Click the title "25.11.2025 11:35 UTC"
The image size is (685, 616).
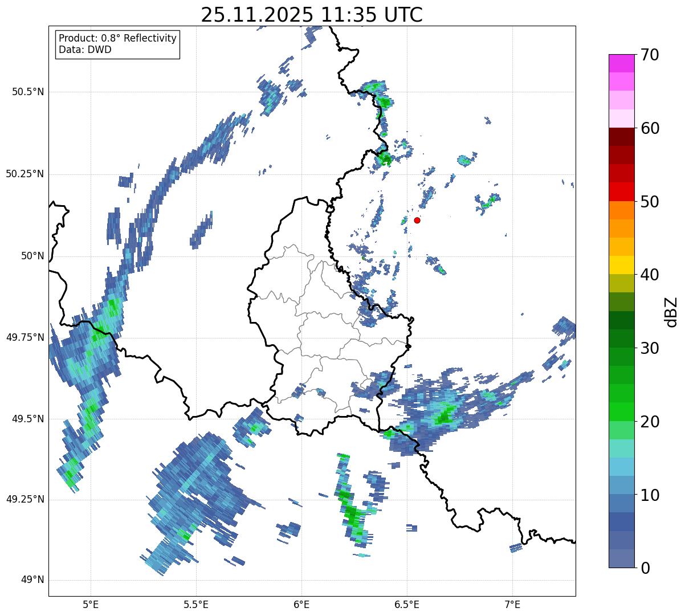312,14
